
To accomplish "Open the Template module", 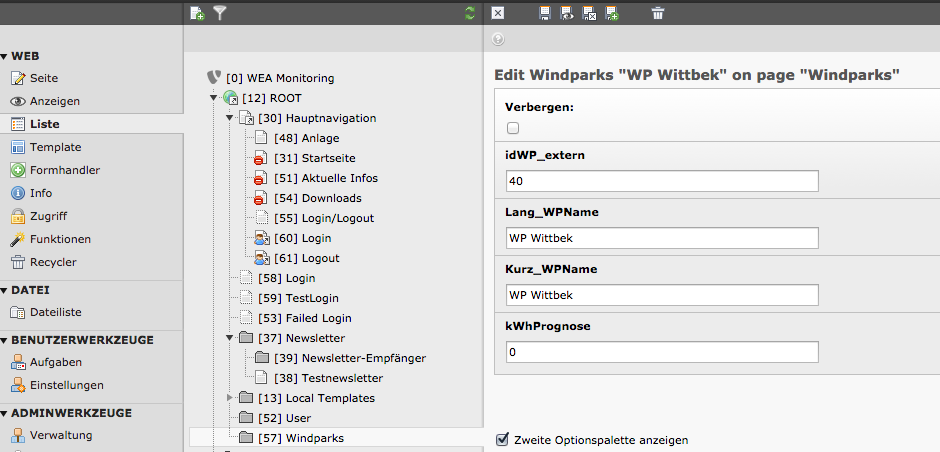I will (55, 147).
